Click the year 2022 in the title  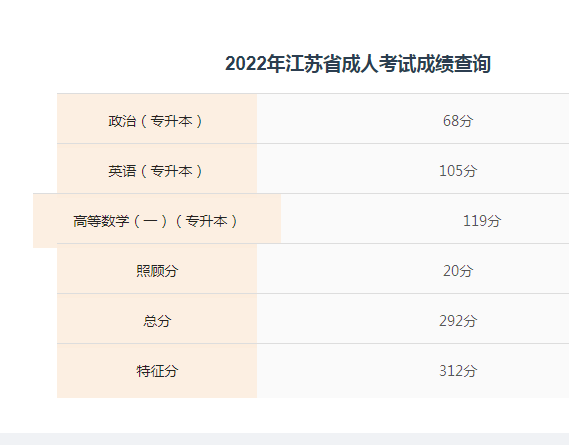[245, 64]
